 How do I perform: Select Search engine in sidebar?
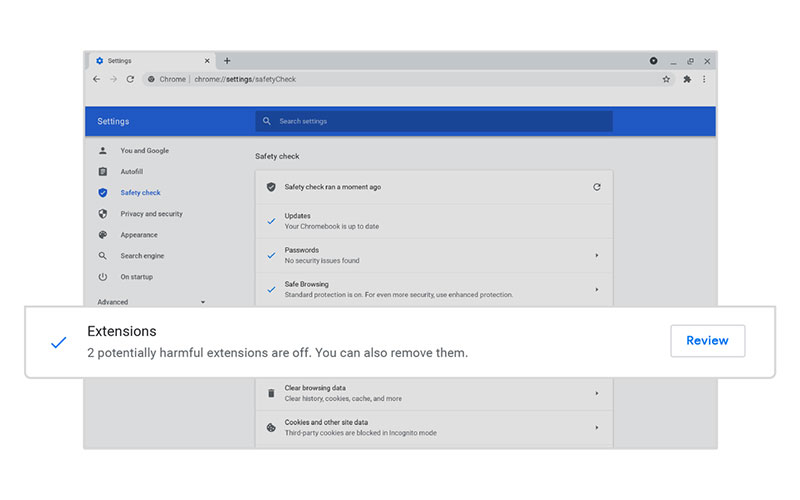(x=142, y=256)
